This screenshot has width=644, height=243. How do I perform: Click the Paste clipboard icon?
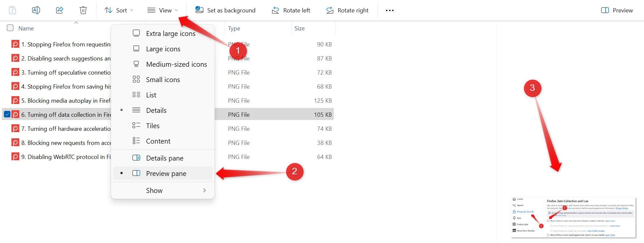[x=12, y=10]
